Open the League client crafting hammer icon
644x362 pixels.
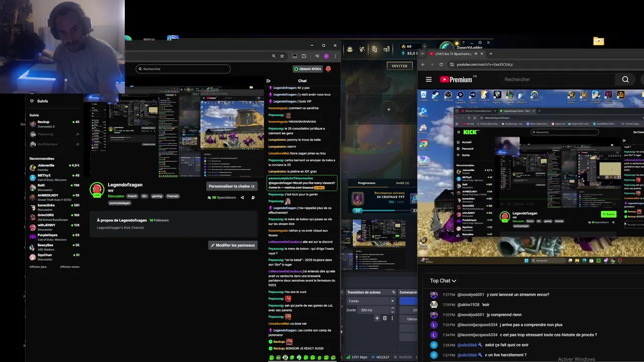(x=362, y=49)
